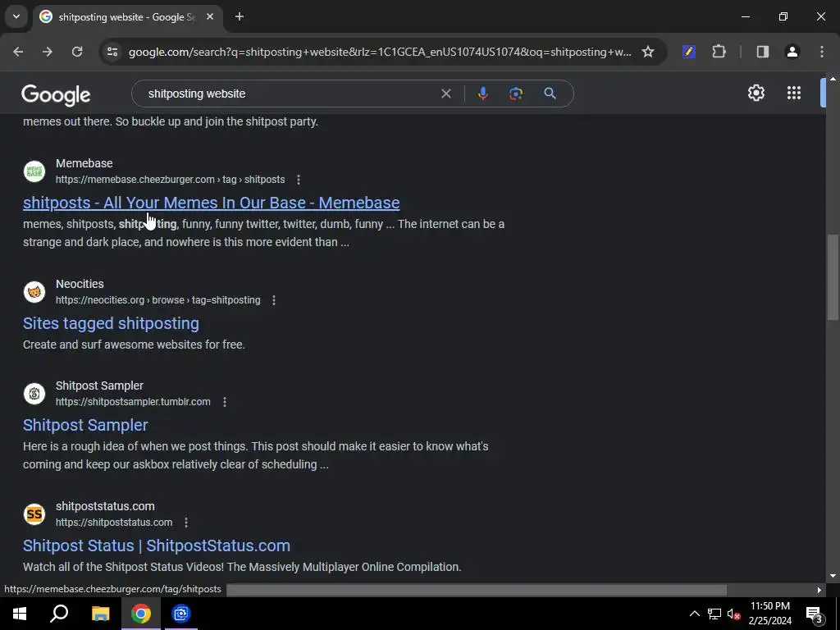Viewport: 840px width, 630px height.
Task: Clear the search query with X
Action: coord(445,94)
